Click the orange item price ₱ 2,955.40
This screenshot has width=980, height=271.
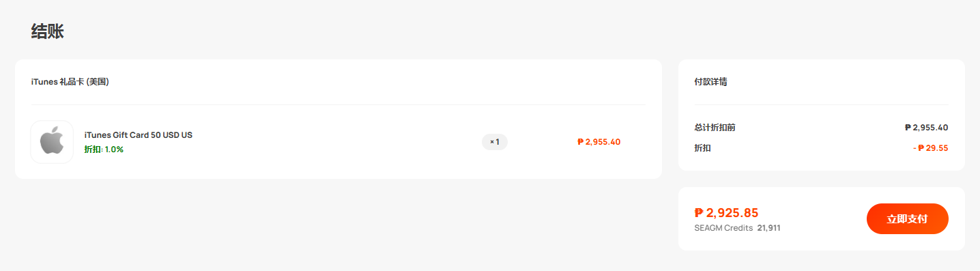599,142
